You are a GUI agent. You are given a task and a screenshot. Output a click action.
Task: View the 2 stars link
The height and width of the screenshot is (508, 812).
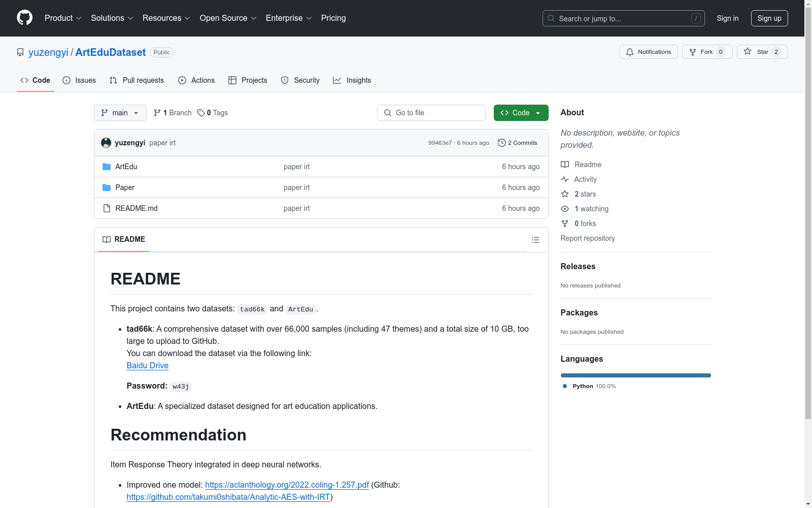(x=579, y=194)
